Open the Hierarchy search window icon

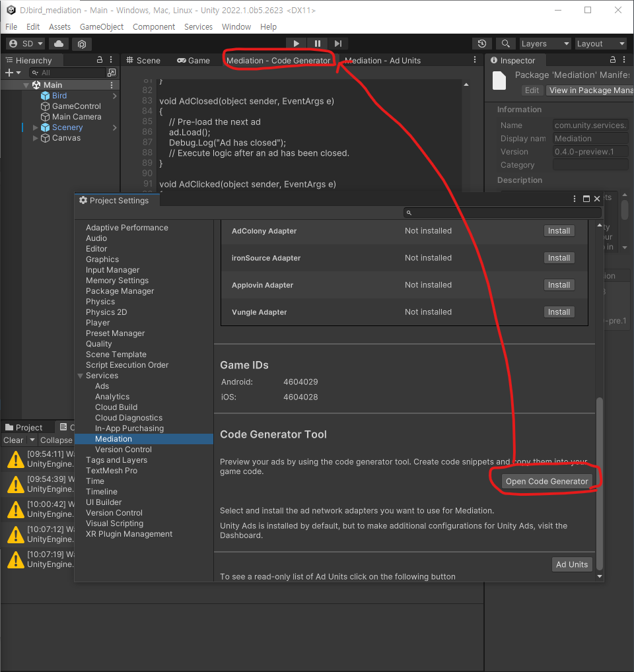tap(112, 73)
